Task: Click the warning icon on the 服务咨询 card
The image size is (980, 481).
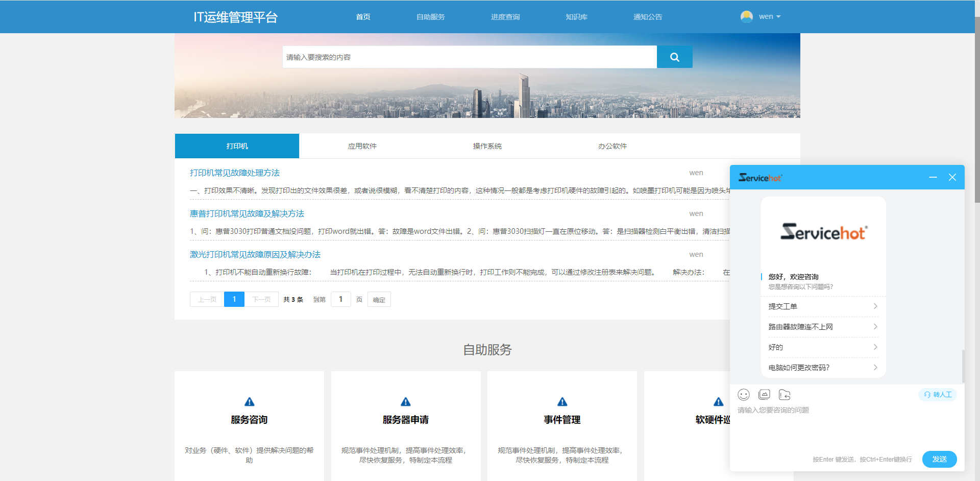Action: point(249,401)
